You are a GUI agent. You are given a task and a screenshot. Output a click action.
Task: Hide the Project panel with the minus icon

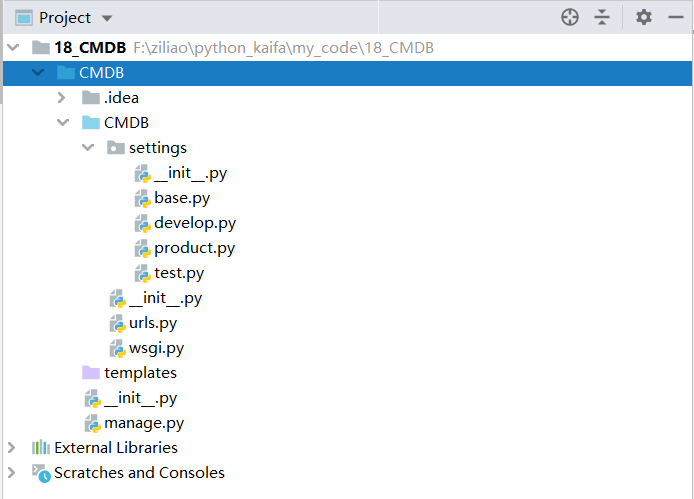point(676,18)
